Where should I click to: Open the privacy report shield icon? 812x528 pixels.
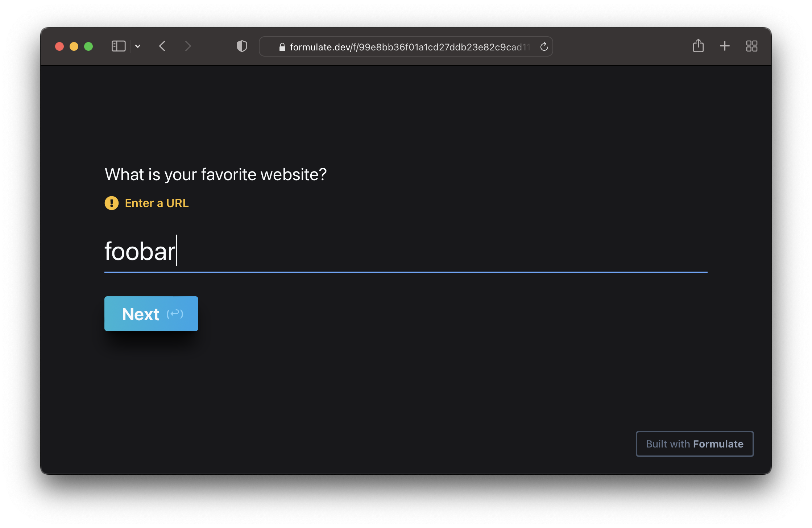[x=242, y=46]
